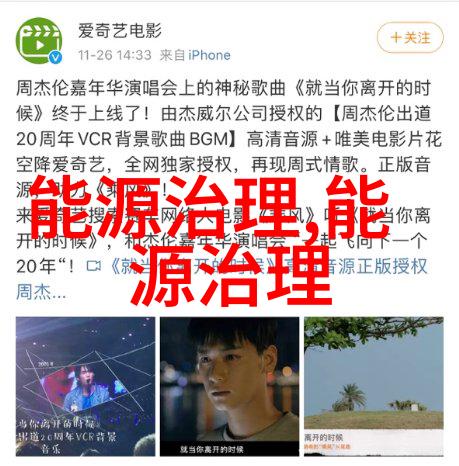Tap the plus sign in 关注 button
Image resolution: width=459 pixels, height=466 pixels.
pyautogui.click(x=396, y=37)
